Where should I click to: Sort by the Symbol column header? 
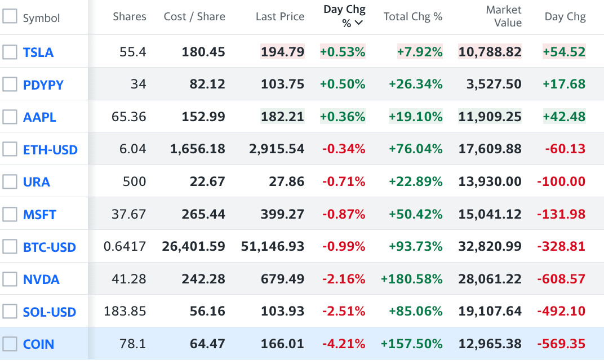[x=41, y=18]
